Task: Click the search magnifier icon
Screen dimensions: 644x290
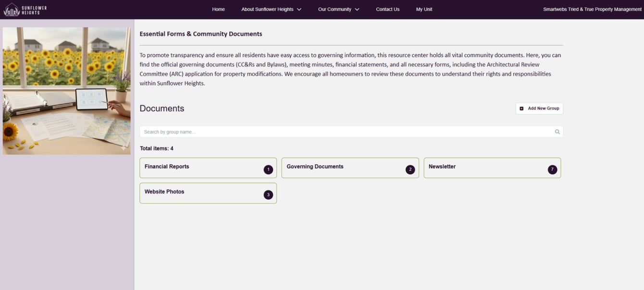Action: tap(557, 132)
